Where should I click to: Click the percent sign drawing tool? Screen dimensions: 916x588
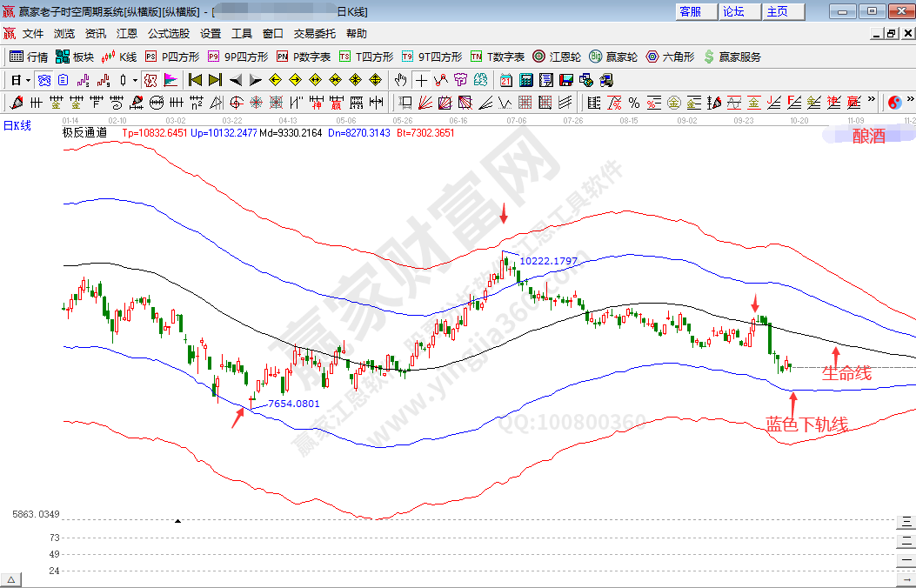click(634, 103)
